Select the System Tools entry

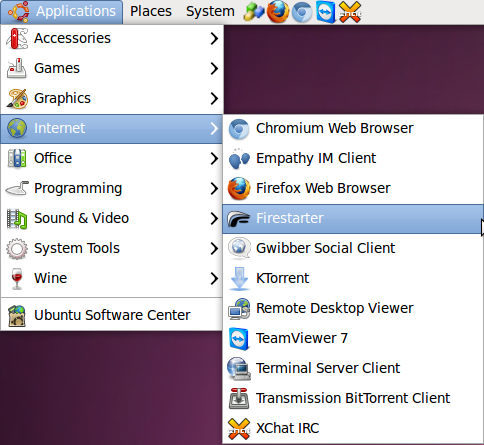coord(112,249)
